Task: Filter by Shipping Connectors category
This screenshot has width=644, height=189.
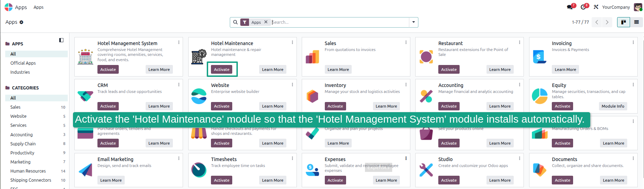Action: 36,180
